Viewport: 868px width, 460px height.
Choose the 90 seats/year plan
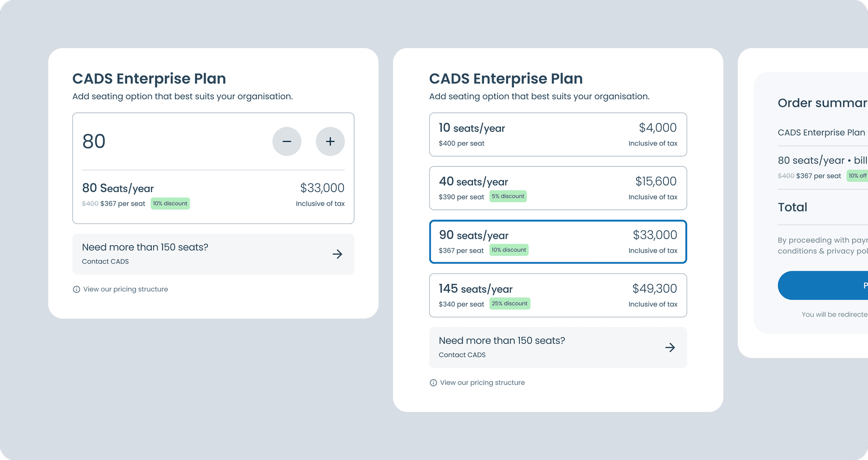click(x=558, y=242)
